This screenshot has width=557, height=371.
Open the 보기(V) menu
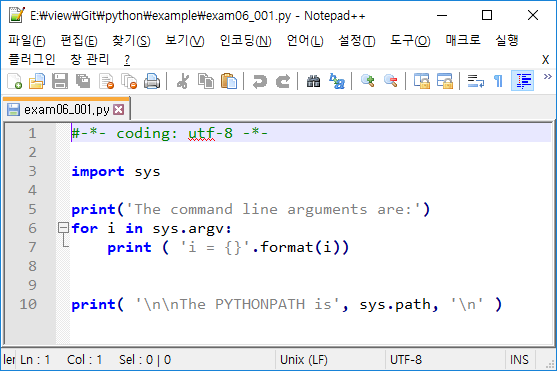[185, 41]
